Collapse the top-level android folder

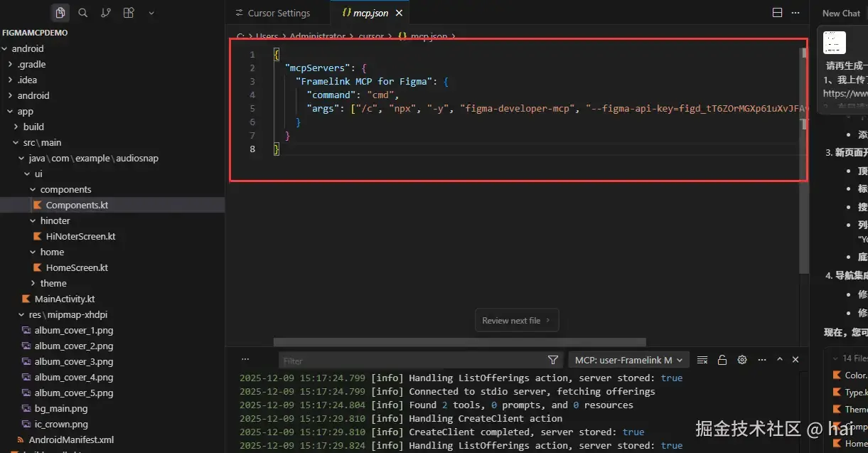[x=28, y=48]
